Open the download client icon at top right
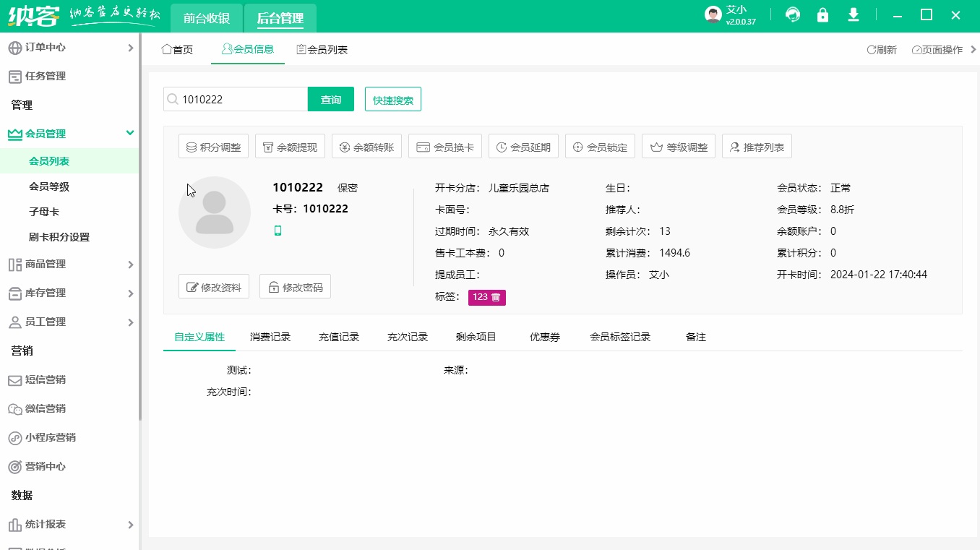This screenshot has width=980, height=550. coord(853,14)
